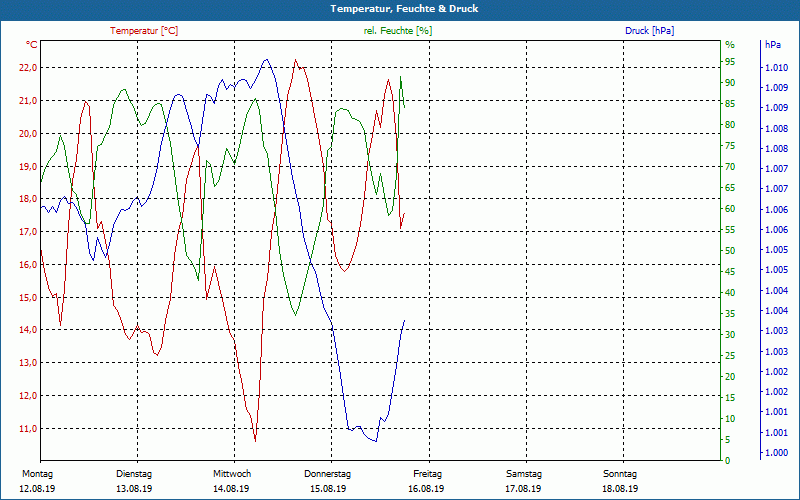Click green humidity axis tick '75'

[x=730, y=146]
